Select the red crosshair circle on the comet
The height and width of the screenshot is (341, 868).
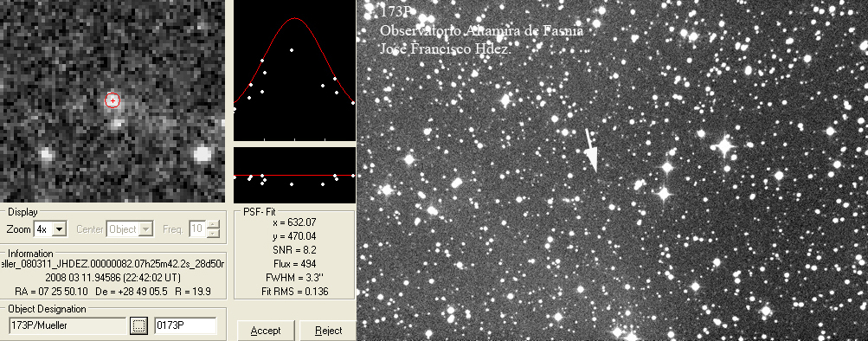(x=113, y=100)
